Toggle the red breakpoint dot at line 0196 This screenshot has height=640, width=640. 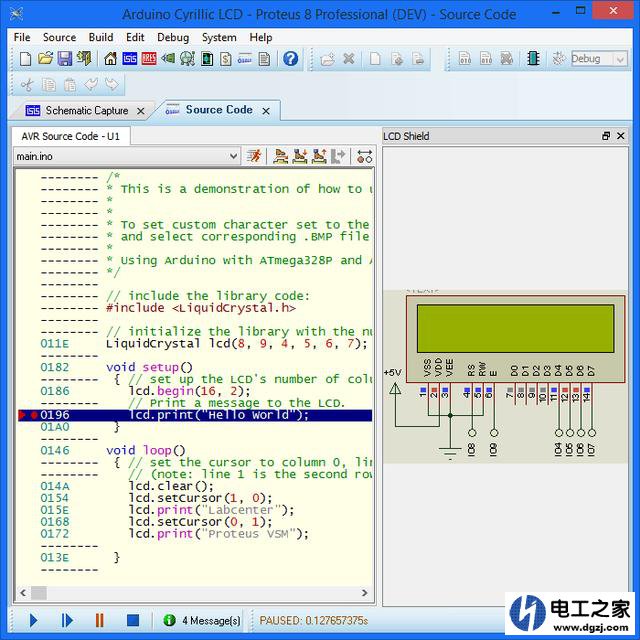coord(34,415)
